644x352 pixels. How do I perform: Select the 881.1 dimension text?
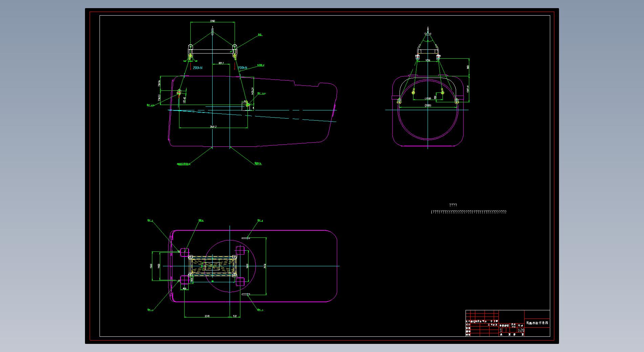coord(221,63)
